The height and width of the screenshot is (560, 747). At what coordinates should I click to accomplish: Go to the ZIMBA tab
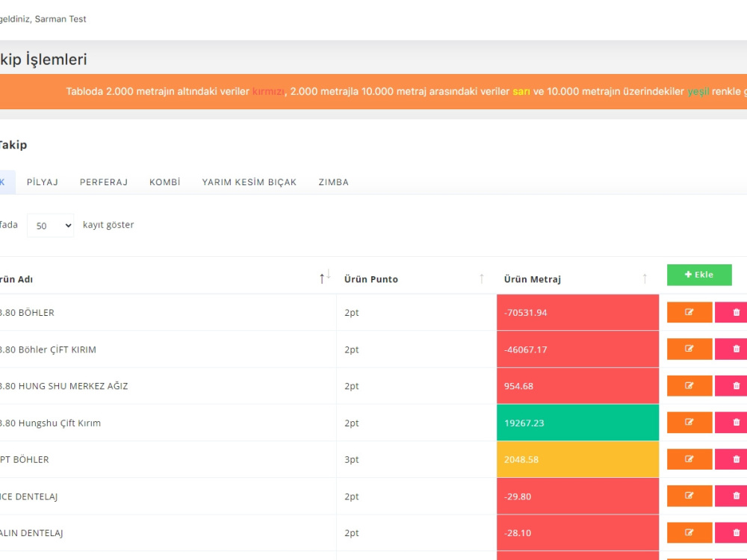pyautogui.click(x=333, y=182)
